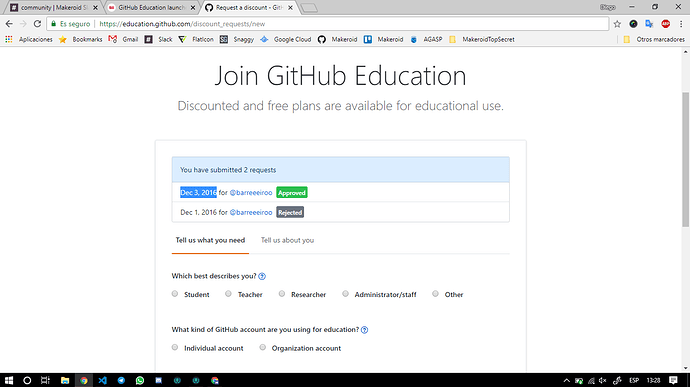The width and height of the screenshot is (690, 387).
Task: Click the gray Rejected badge
Action: 290,212
